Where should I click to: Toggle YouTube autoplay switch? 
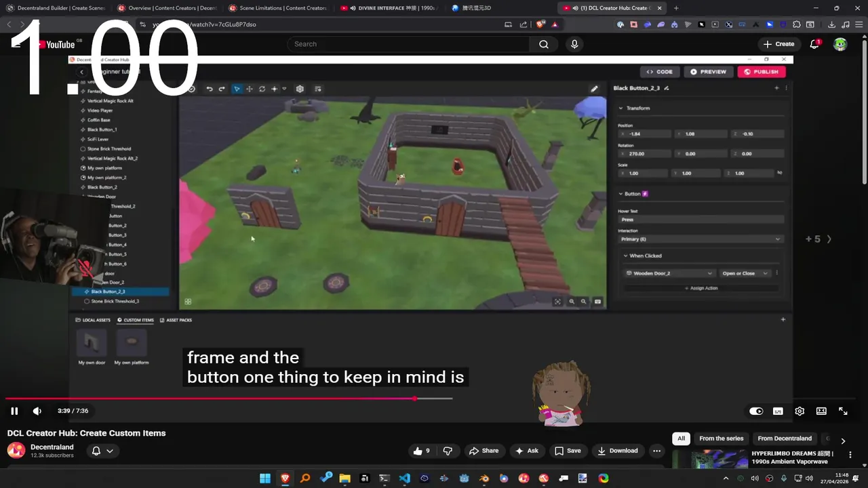pos(756,411)
